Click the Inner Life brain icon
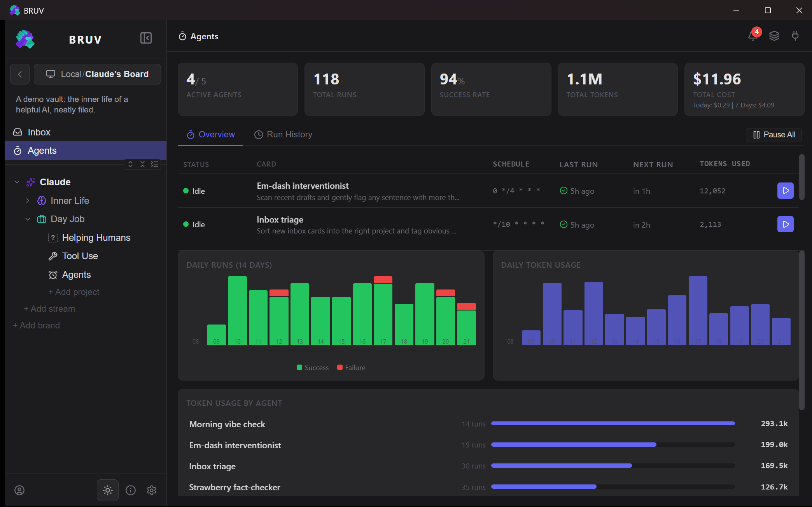The image size is (812, 507). [x=42, y=201]
